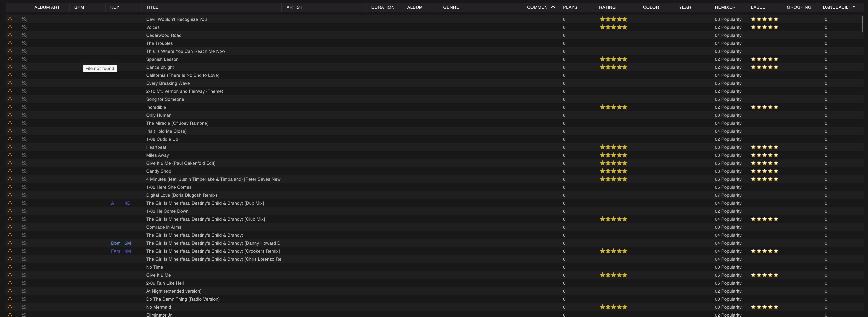Click missing-file cloud icon on Voices row

point(24,27)
